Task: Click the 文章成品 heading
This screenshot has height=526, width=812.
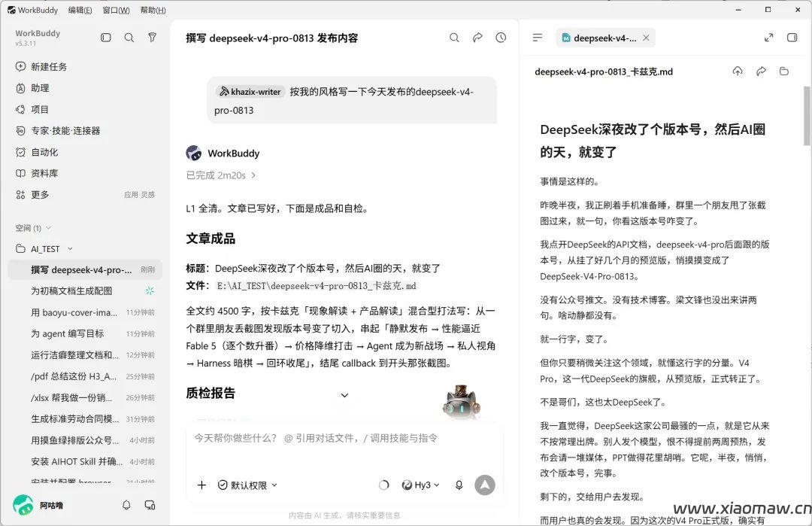Action: coord(211,239)
